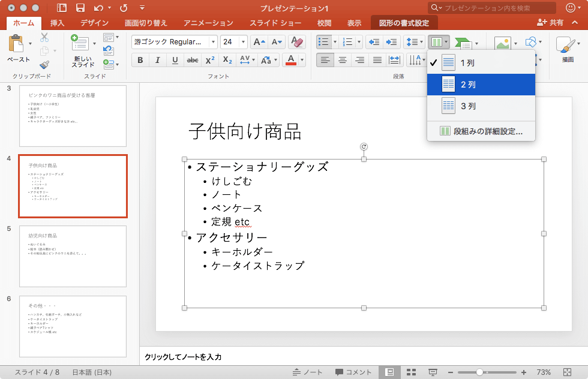Select slide 5 thumbnail 幼児向け商品
Screen dimensions: 588x379
click(73, 256)
